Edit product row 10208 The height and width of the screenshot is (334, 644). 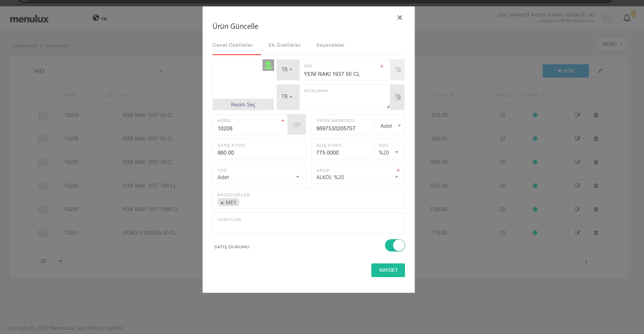pyautogui.click(x=577, y=139)
